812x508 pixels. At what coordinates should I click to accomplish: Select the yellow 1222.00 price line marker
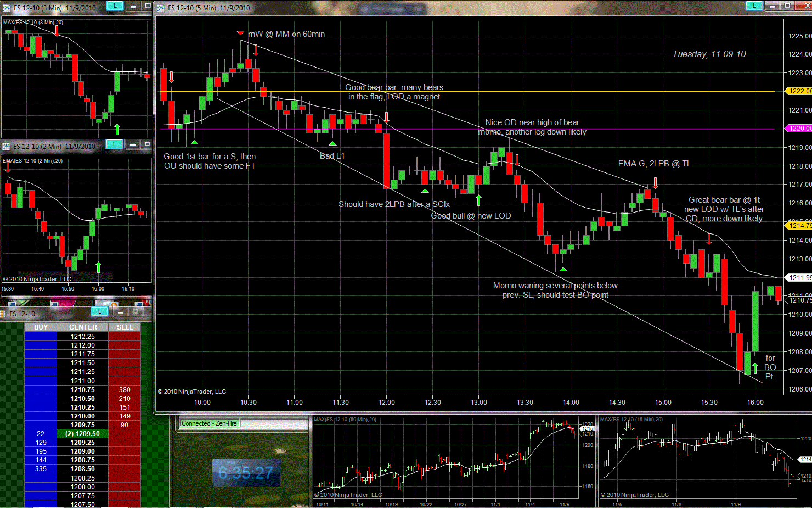coord(799,91)
